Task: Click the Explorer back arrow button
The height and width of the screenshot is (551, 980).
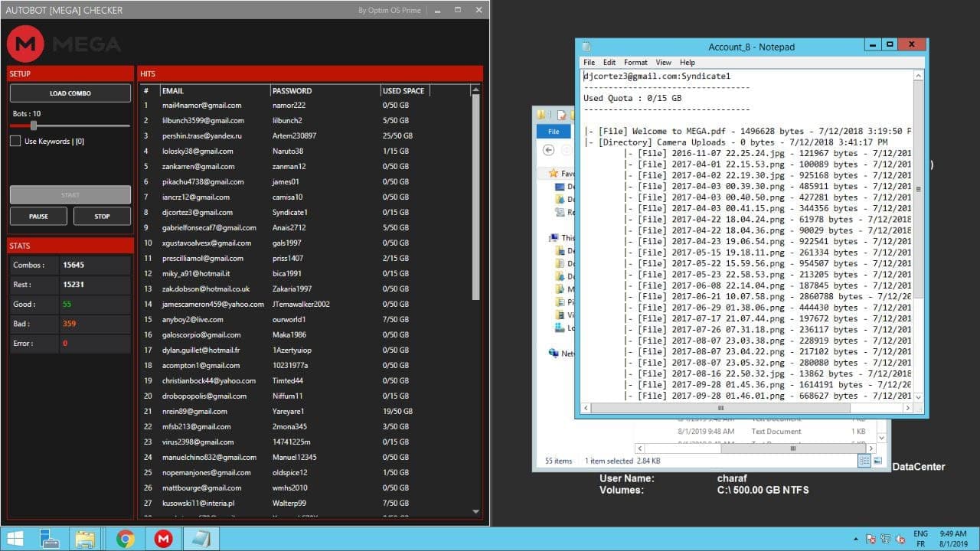Action: pyautogui.click(x=549, y=150)
